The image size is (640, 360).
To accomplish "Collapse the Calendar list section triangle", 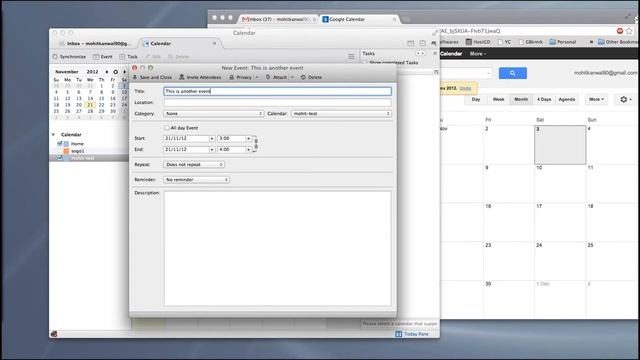I will [53, 135].
